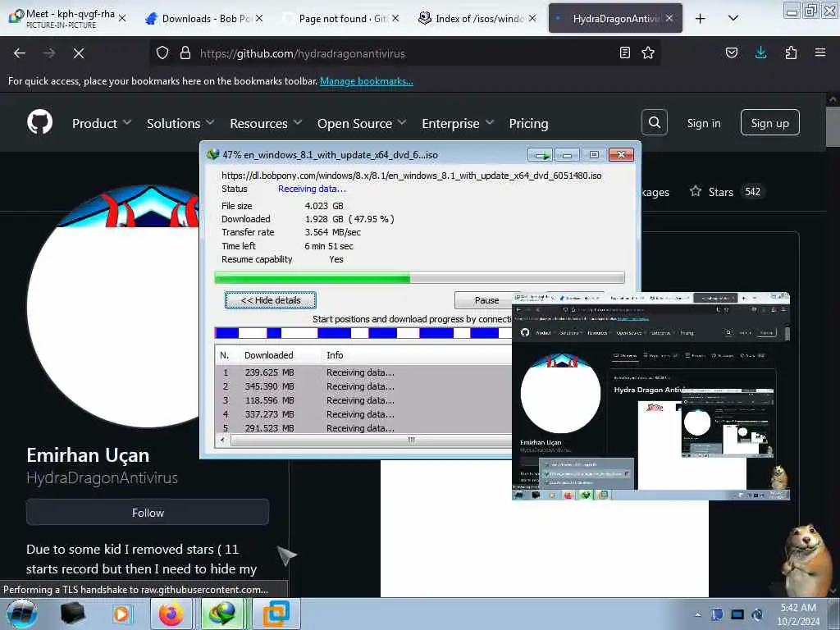
Task: Click the profile avatar image
Action: 113,307
